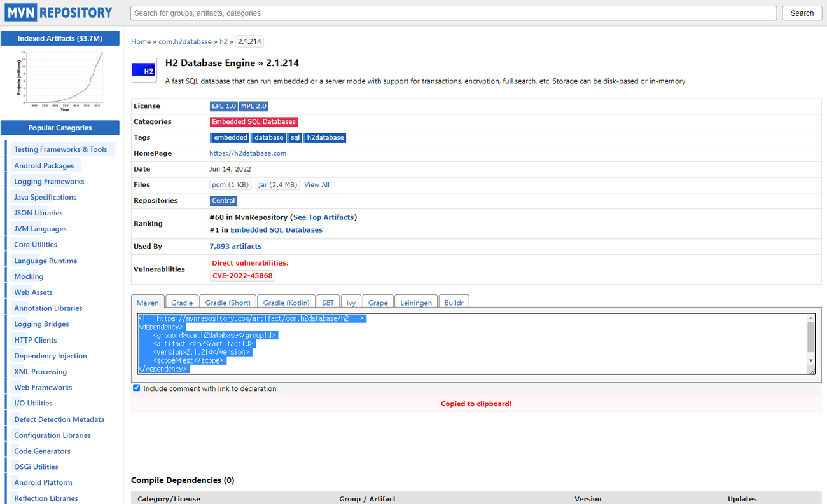Open I/O Utilities category
This screenshot has width=827, height=504.
pyautogui.click(x=33, y=404)
